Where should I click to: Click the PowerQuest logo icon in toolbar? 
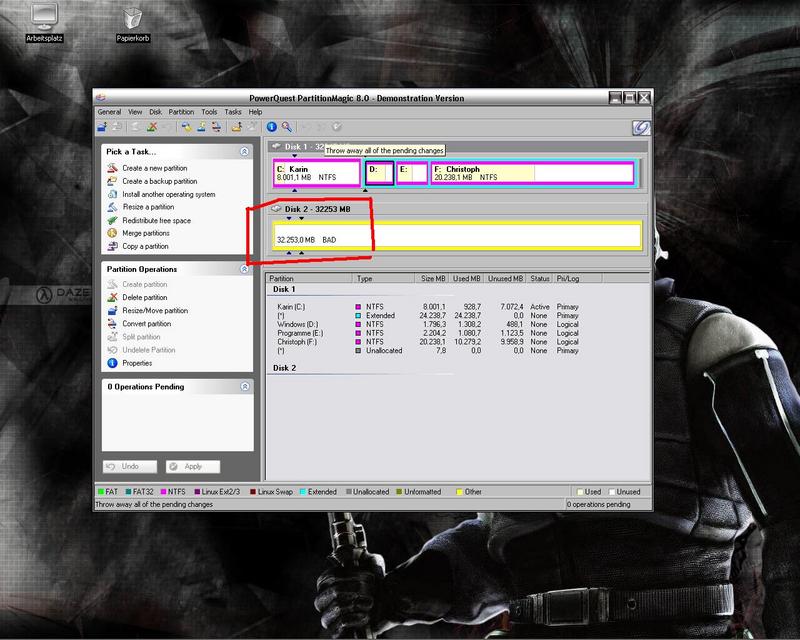pyautogui.click(x=641, y=128)
